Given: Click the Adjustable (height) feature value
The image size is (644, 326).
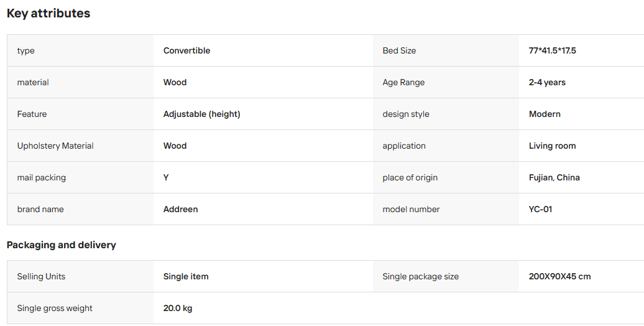Looking at the screenshot, I should pyautogui.click(x=201, y=114).
